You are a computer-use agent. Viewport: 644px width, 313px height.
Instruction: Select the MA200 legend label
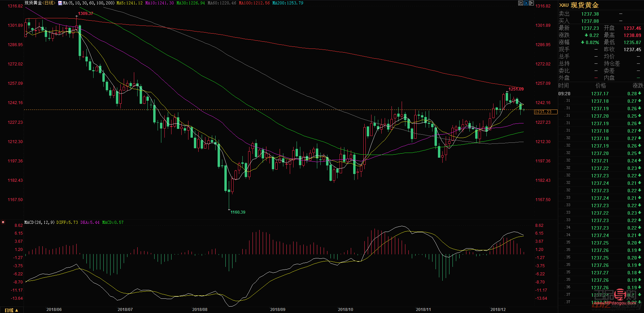point(287,3)
